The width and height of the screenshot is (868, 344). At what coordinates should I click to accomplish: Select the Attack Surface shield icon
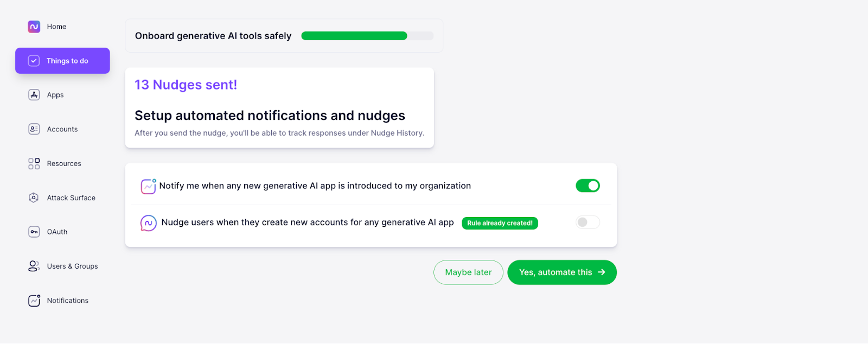(x=33, y=198)
